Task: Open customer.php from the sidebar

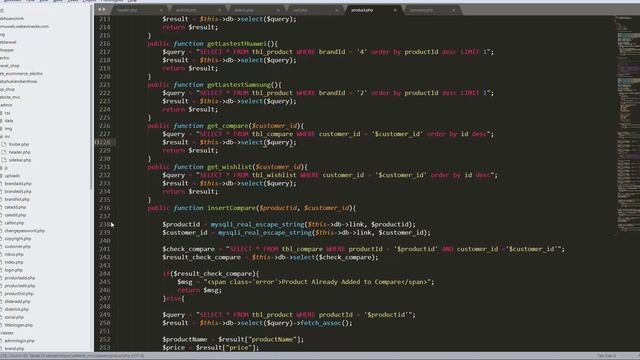Action: pyautogui.click(x=18, y=247)
